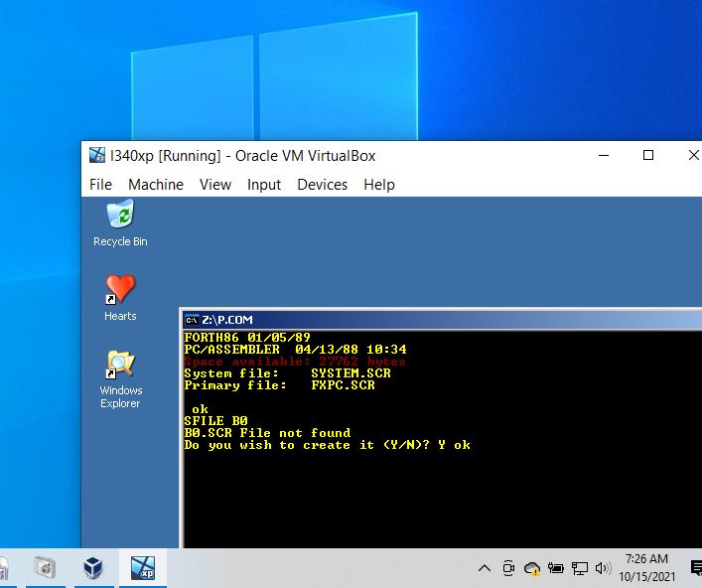The width and height of the screenshot is (702, 588).
Task: Select the Windows Explorer shortcut icon
Action: tap(120, 378)
